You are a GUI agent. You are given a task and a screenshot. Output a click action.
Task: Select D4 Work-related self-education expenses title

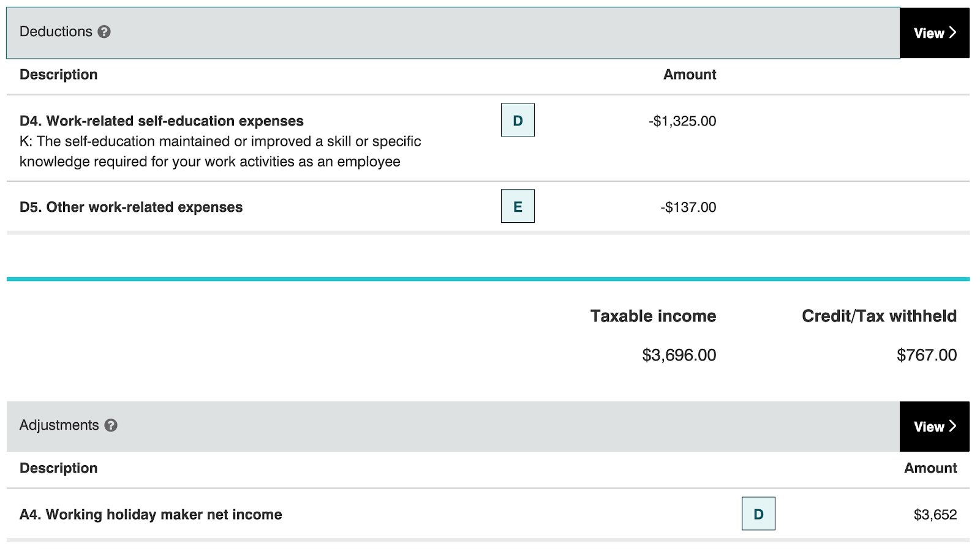(x=162, y=121)
